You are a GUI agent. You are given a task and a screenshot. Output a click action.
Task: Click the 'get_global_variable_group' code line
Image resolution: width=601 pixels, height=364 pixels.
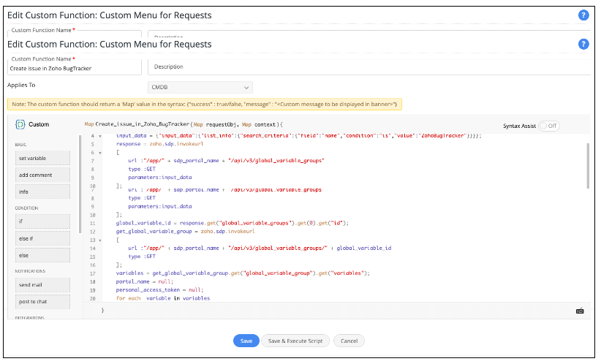tap(185, 232)
